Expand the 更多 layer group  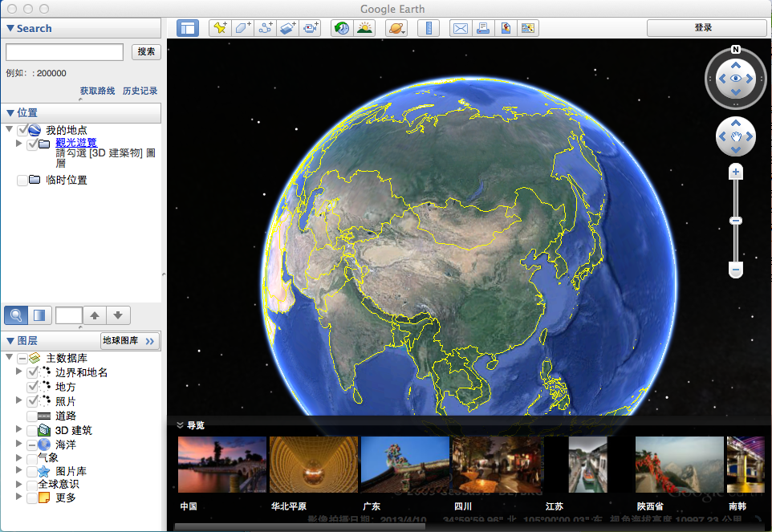18,497
